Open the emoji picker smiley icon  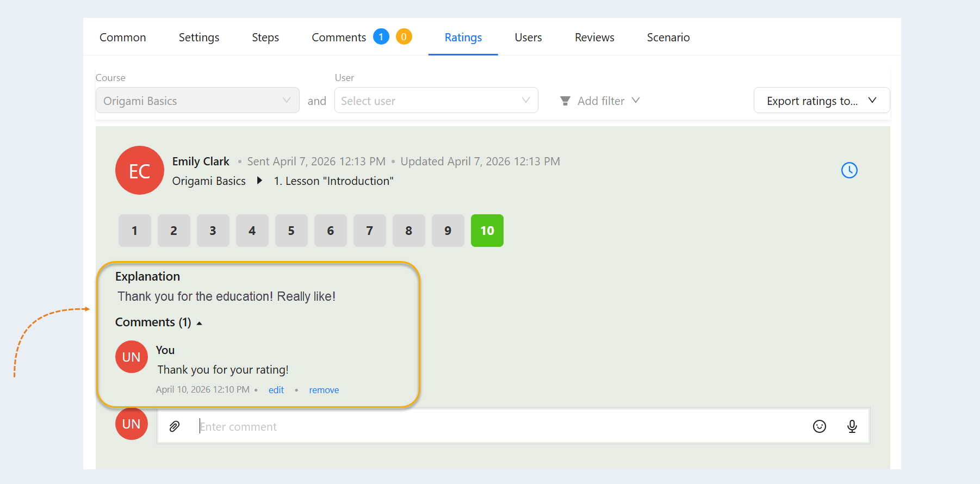819,426
